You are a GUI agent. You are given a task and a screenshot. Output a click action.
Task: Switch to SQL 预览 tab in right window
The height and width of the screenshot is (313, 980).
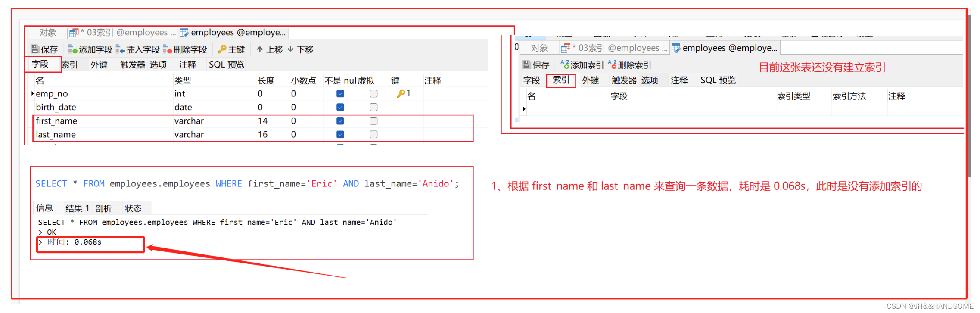pos(718,80)
